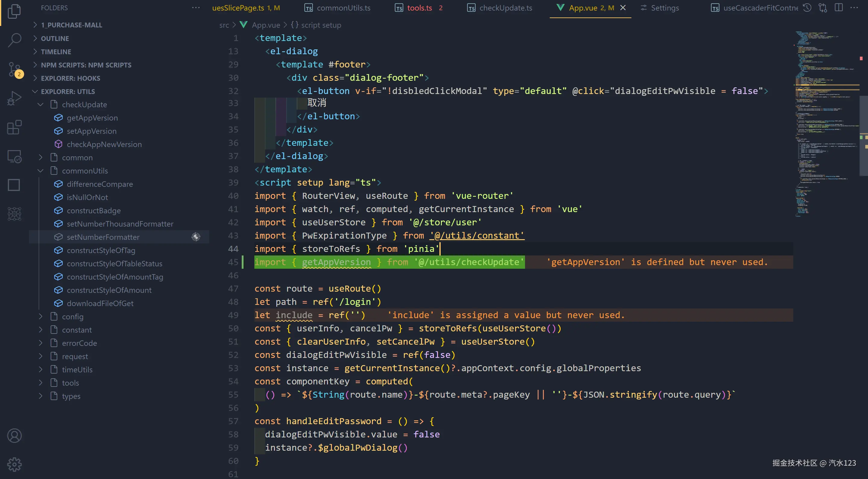
Task: Open the Extensions view
Action: click(14, 127)
